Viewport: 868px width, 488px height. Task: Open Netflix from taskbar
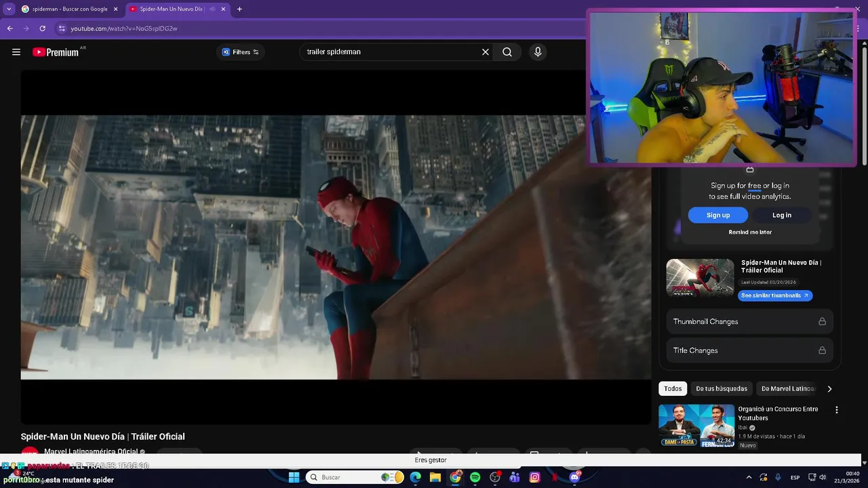pos(555,477)
